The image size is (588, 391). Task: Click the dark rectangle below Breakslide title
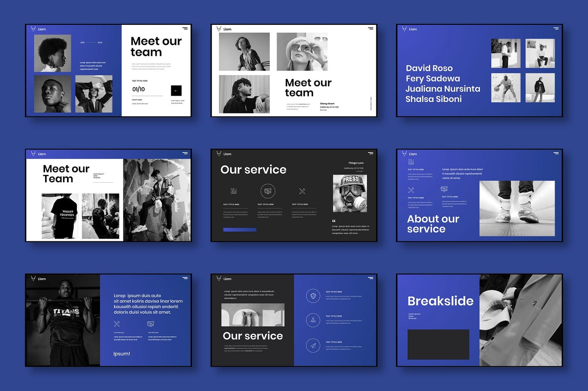click(x=438, y=344)
